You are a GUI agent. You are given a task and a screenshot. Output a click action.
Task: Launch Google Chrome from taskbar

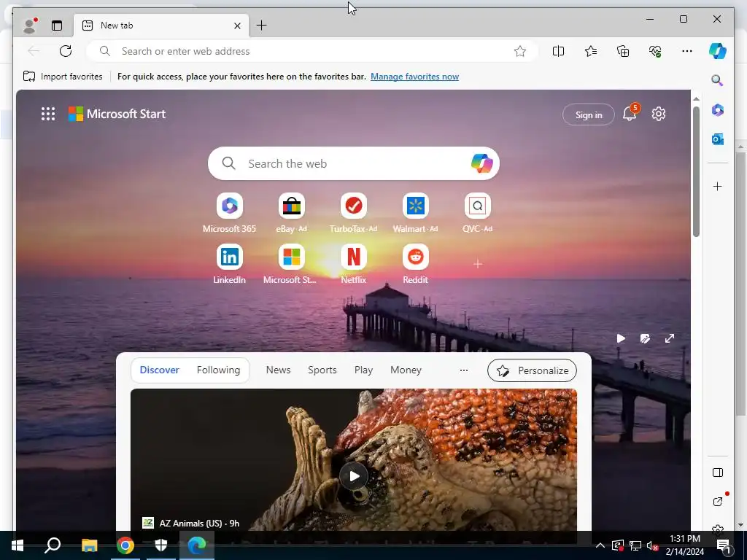[x=125, y=545]
